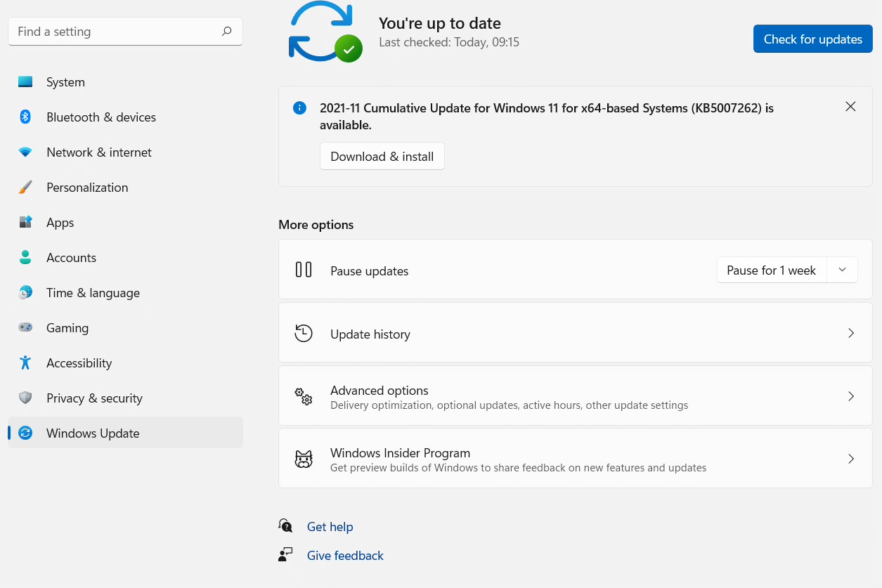Screen dimensions: 882x588
Task: Click the Check for updates button
Action: coord(812,39)
